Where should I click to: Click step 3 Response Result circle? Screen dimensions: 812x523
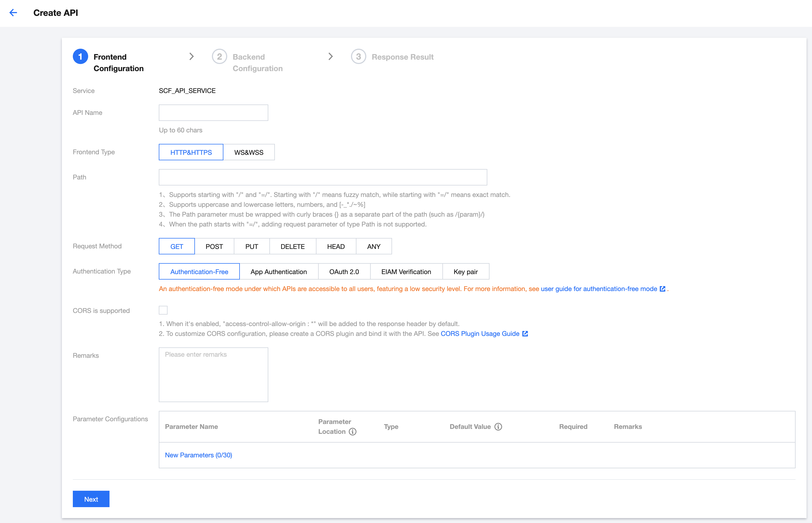[x=358, y=57]
